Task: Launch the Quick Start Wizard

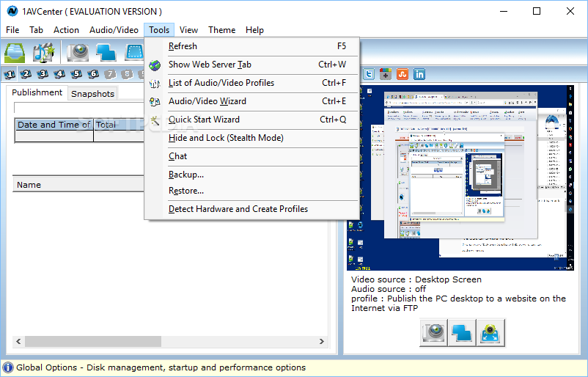Action: point(252,120)
